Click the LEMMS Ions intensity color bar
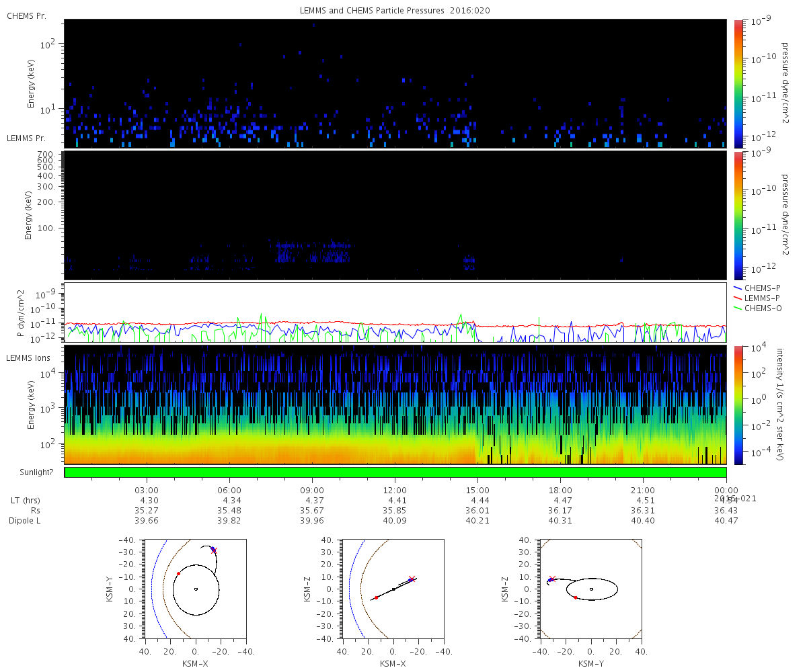The image size is (807, 672). pyautogui.click(x=738, y=405)
